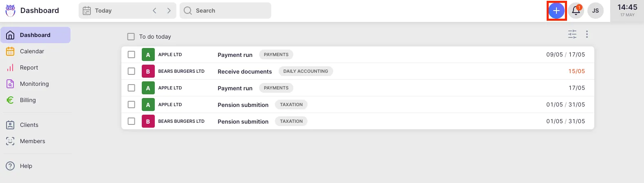Click the owl logo icon
The image size is (644, 183).
tap(10, 11)
